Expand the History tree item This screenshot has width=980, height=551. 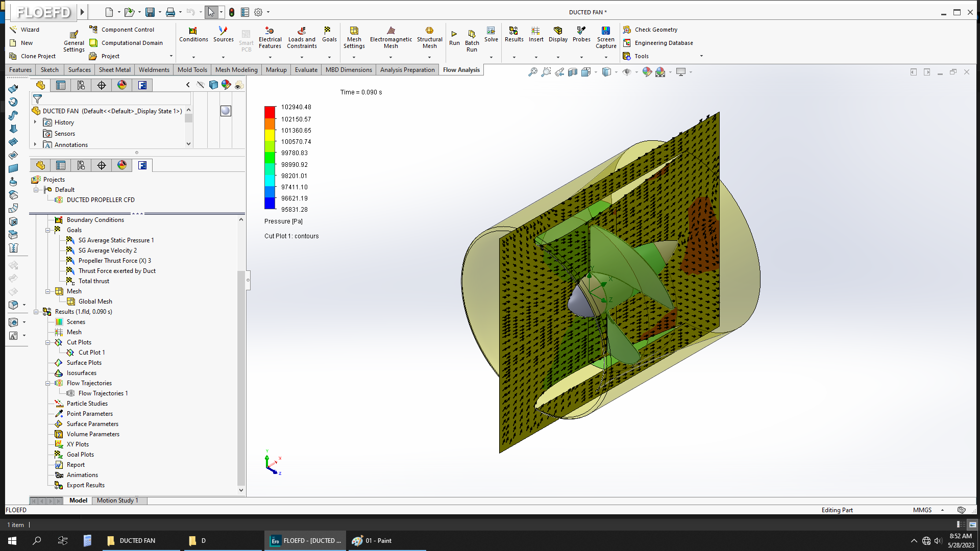tap(35, 122)
